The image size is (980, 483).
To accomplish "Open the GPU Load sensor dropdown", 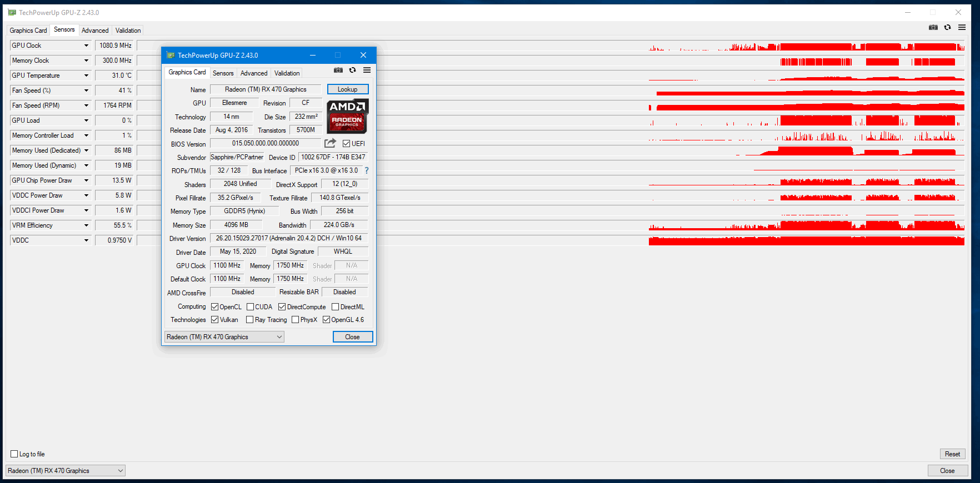I will 86,120.
